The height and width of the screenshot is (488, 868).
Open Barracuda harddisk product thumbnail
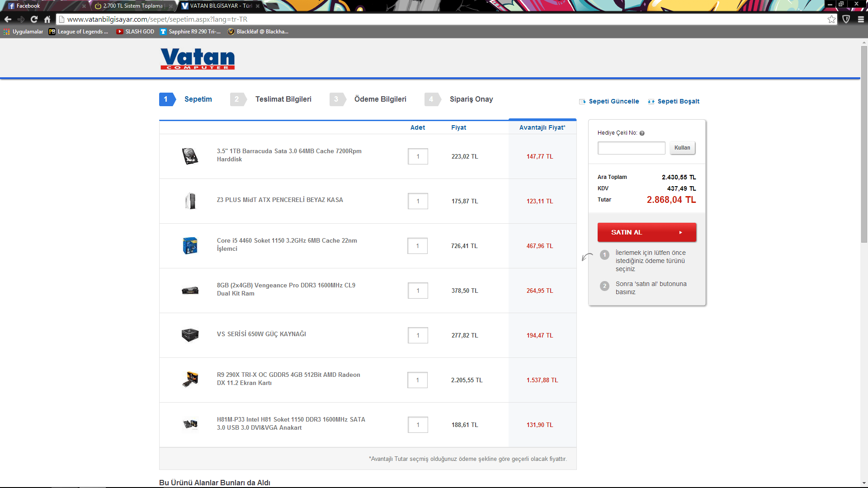(x=190, y=156)
